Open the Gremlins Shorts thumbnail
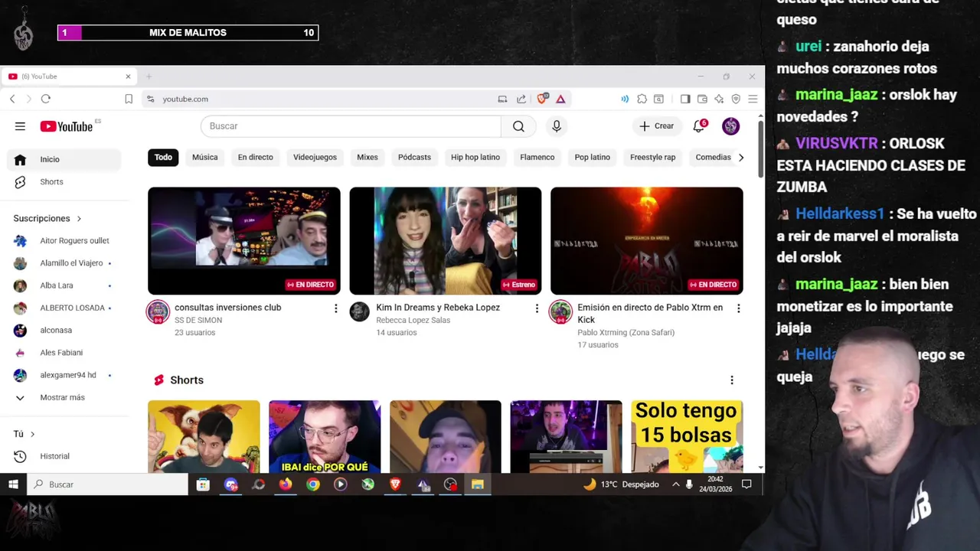This screenshot has height=551, width=980. point(204,436)
